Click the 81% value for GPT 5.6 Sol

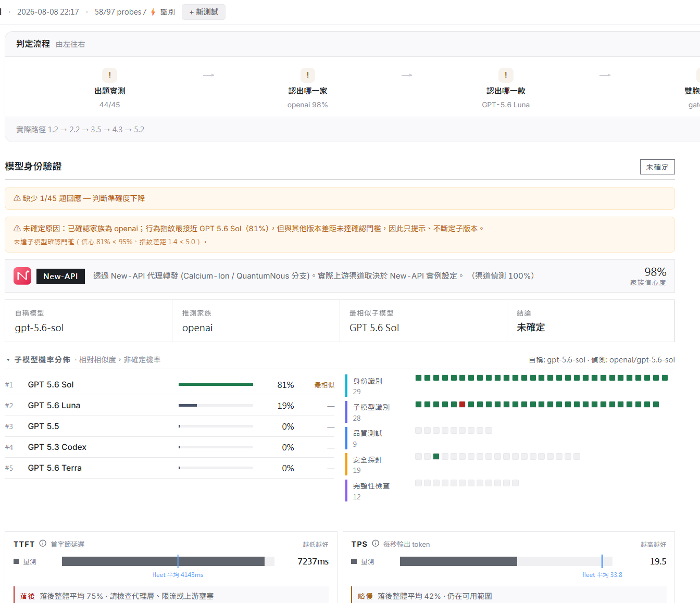tap(285, 385)
